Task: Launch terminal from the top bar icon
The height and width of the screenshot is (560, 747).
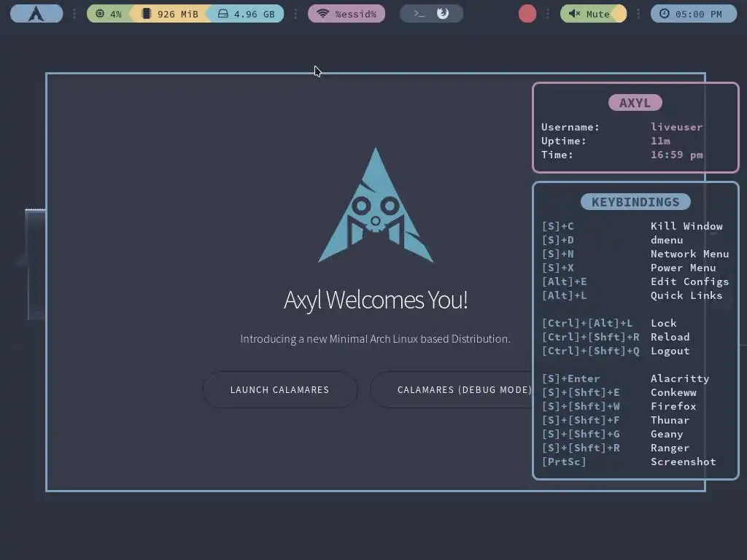Action: pos(419,14)
